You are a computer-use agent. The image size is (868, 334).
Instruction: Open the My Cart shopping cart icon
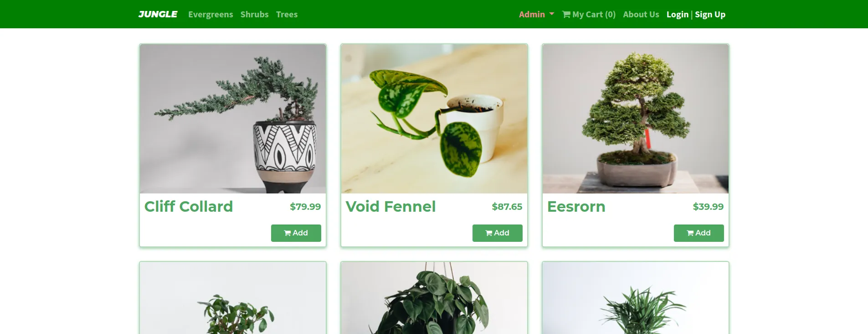(566, 15)
